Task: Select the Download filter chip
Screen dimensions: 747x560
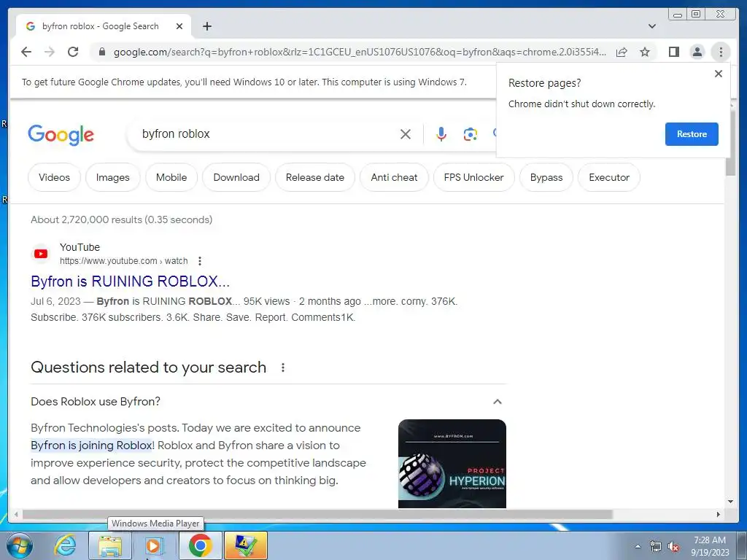Action: click(x=236, y=178)
